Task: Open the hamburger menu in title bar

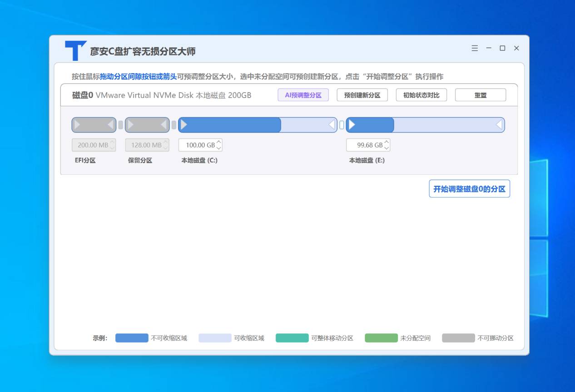Action: tap(475, 48)
